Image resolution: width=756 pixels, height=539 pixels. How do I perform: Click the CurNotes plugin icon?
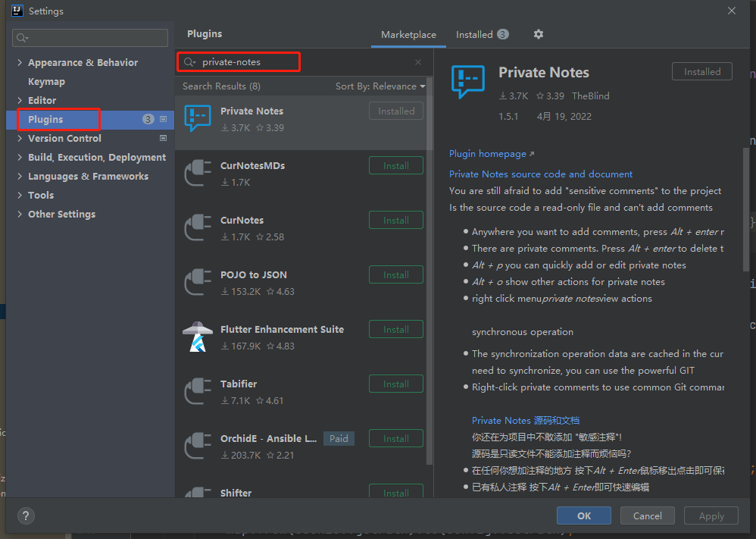[x=198, y=227]
